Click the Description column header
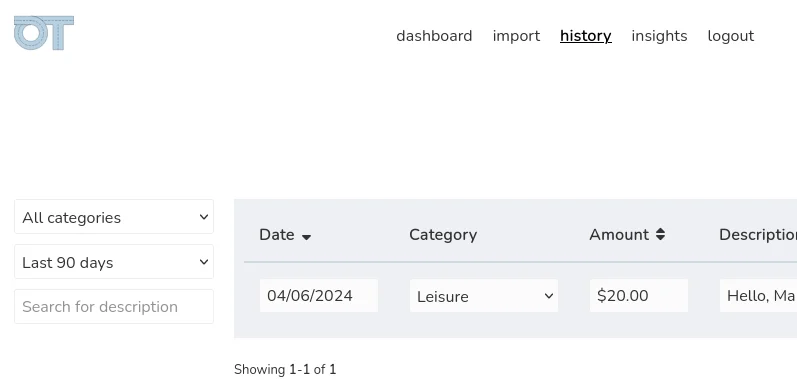797x387 pixels. pos(758,234)
